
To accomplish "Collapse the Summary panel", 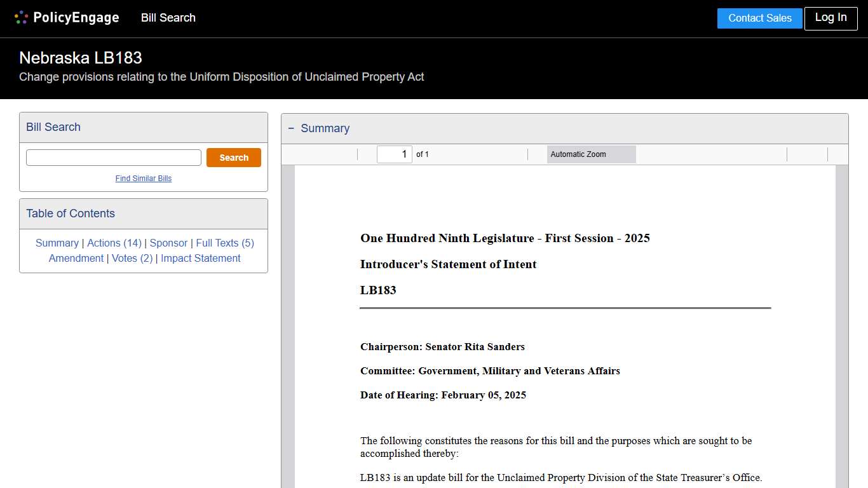I will (291, 128).
